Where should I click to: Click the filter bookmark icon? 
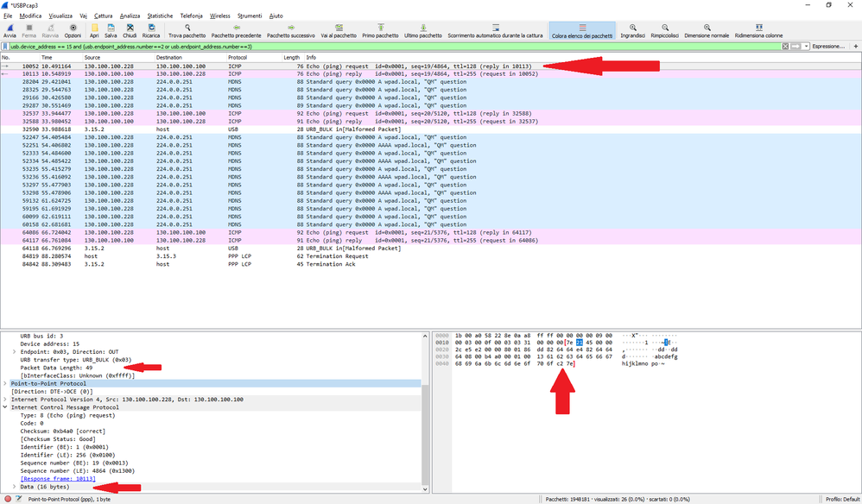pyautogui.click(x=5, y=47)
